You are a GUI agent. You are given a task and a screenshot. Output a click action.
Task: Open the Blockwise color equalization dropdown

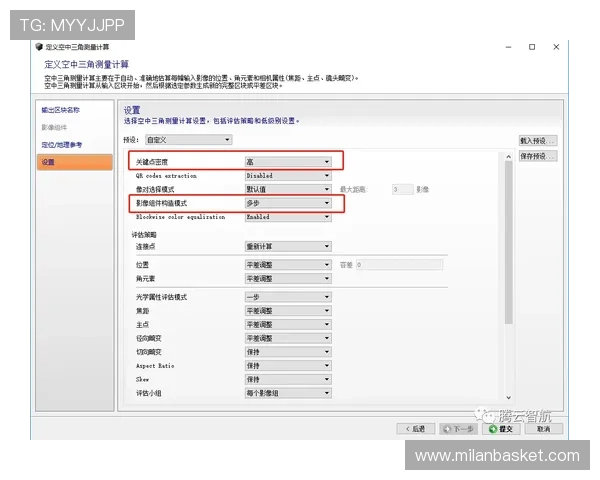coord(288,216)
